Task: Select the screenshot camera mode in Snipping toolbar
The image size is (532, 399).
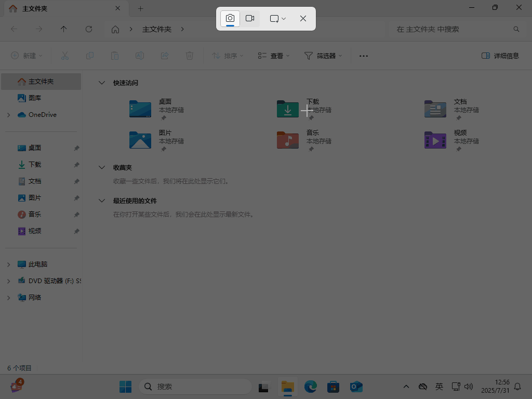Action: click(x=230, y=18)
